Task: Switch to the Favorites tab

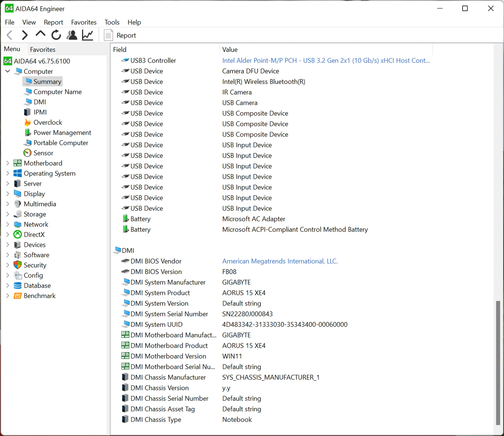Action: pyautogui.click(x=43, y=49)
